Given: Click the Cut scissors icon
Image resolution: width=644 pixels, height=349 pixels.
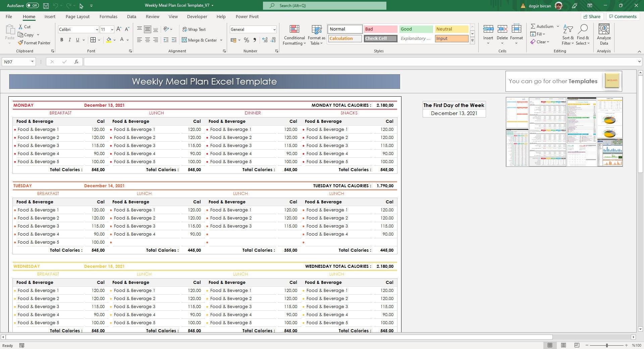Looking at the screenshot, I should pos(20,27).
